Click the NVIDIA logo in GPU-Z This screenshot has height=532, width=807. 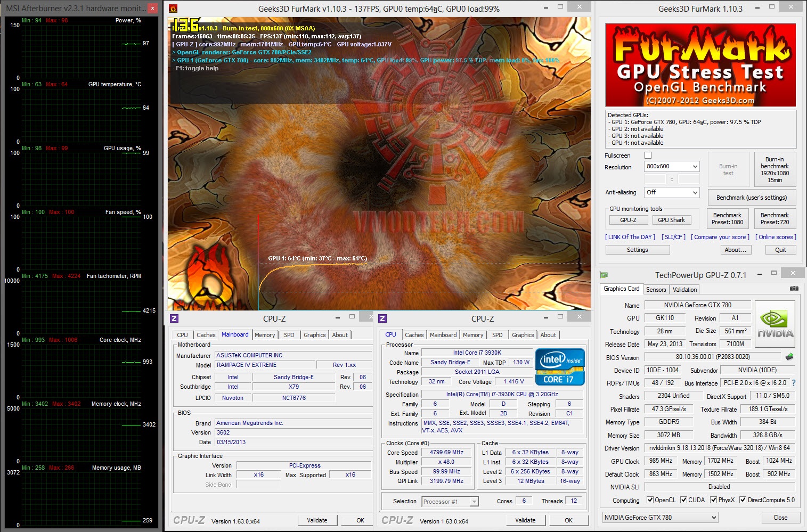point(775,324)
